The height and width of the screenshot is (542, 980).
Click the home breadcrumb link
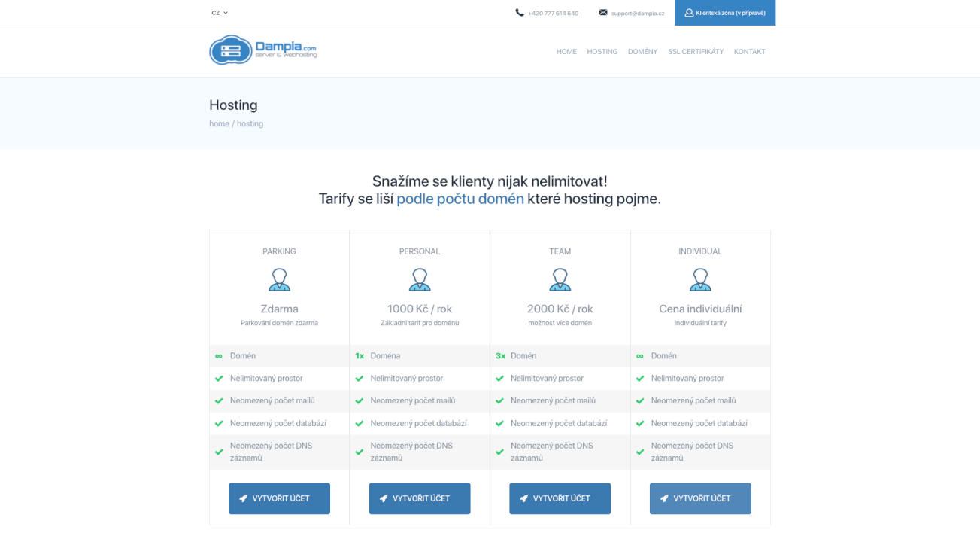pyautogui.click(x=219, y=124)
